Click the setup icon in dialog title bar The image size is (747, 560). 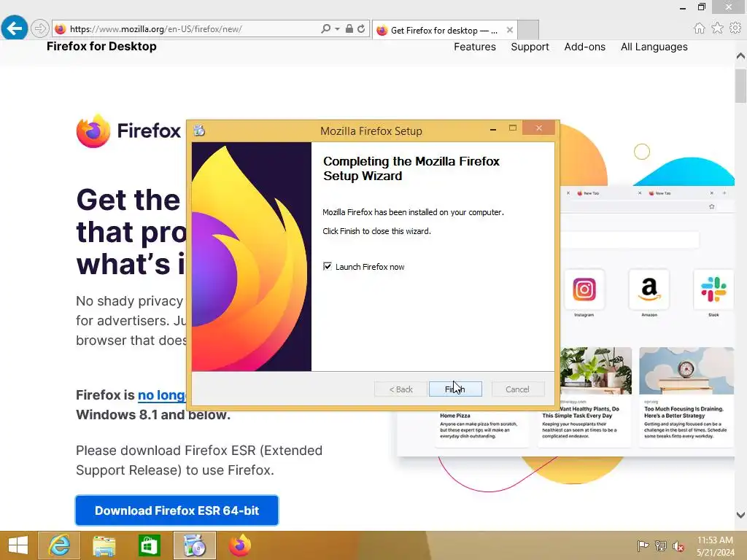pos(199,130)
